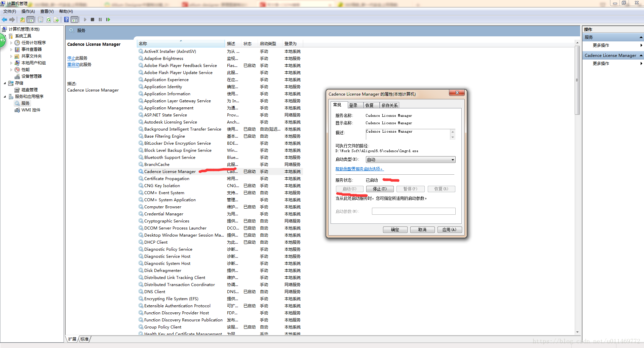Sort by the 启动类型 column header
This screenshot has width=644, height=348.
270,44
